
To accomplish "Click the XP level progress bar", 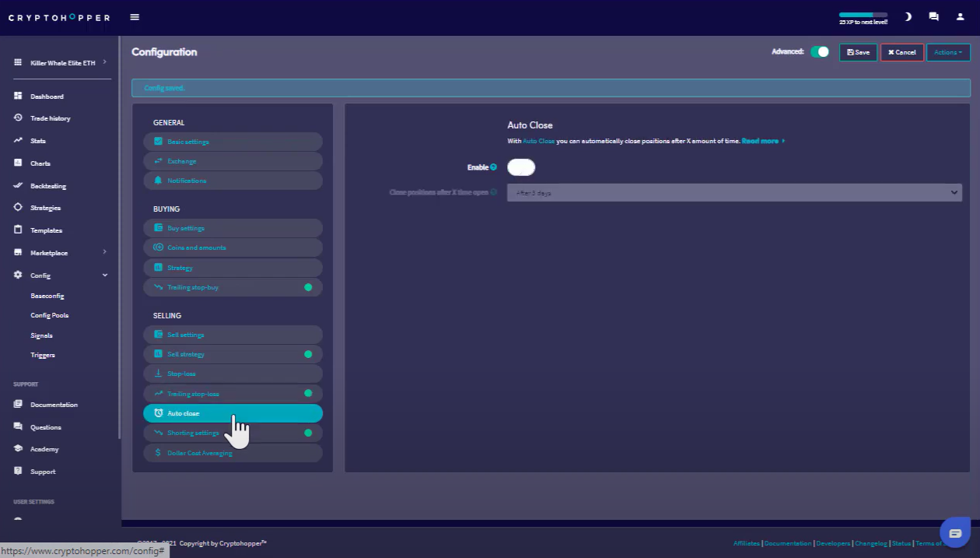I will (x=863, y=15).
